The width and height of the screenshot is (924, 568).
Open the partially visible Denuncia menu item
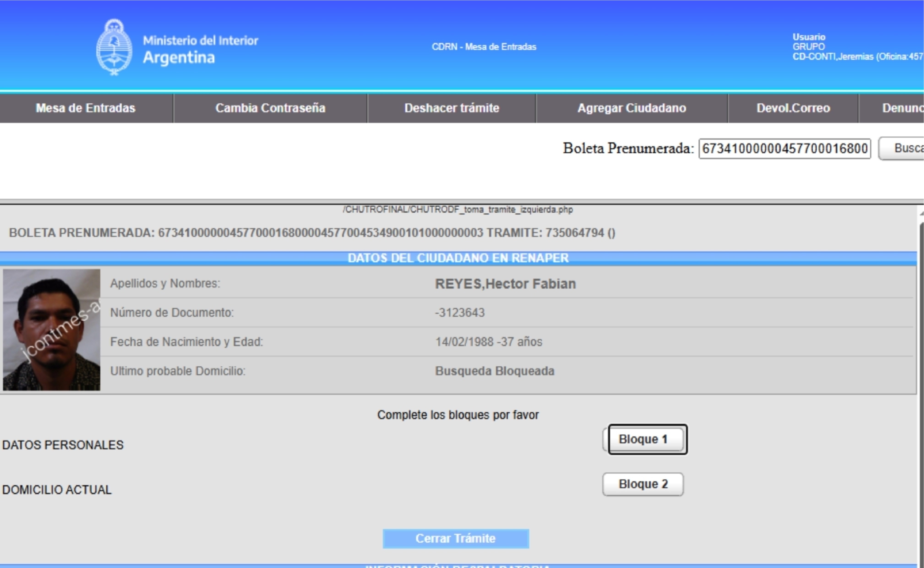[x=902, y=108]
